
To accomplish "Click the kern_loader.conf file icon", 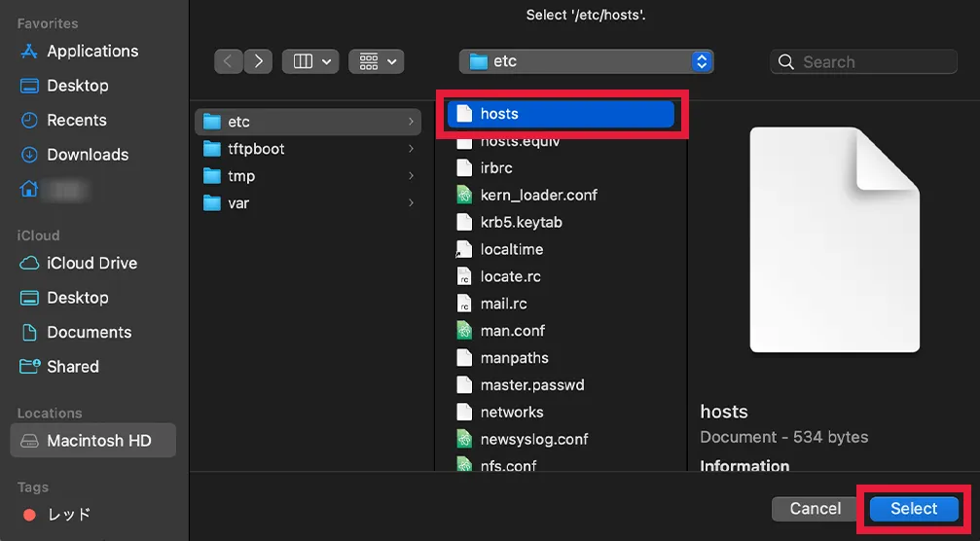I will (x=464, y=195).
